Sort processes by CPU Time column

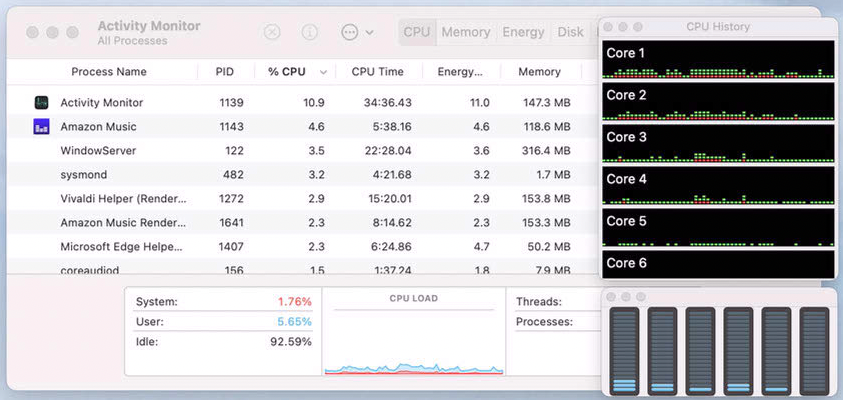click(377, 72)
